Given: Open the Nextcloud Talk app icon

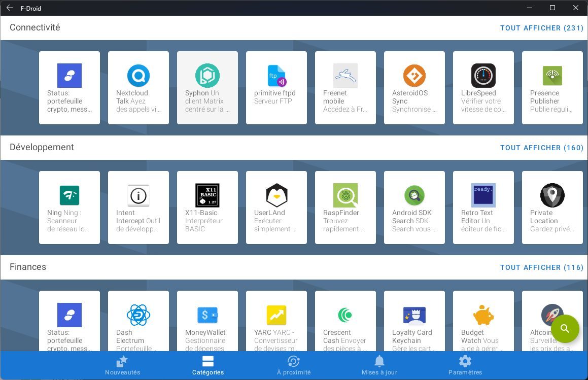Looking at the screenshot, I should click(x=139, y=76).
